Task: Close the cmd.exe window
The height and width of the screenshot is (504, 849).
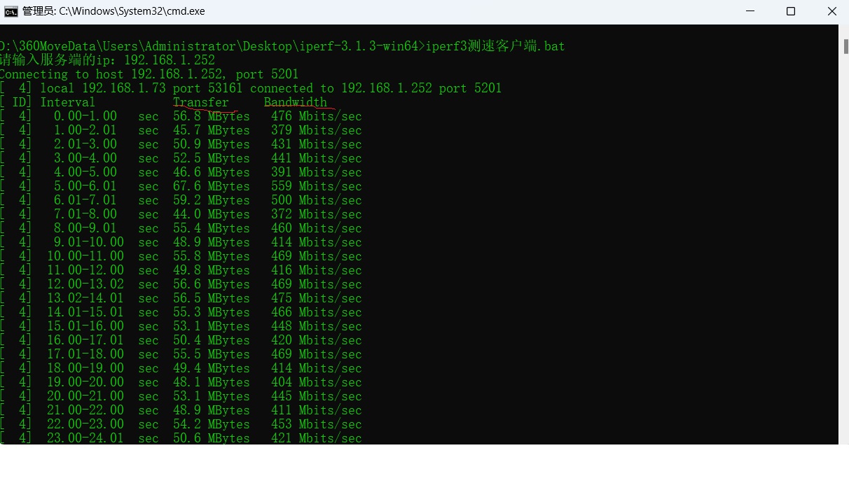Action: [831, 11]
